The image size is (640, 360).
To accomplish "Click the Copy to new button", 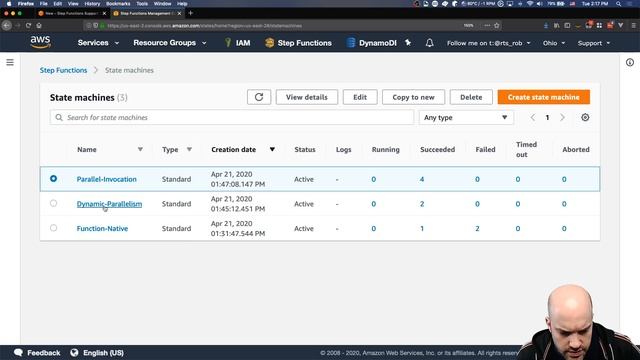I will [413, 97].
